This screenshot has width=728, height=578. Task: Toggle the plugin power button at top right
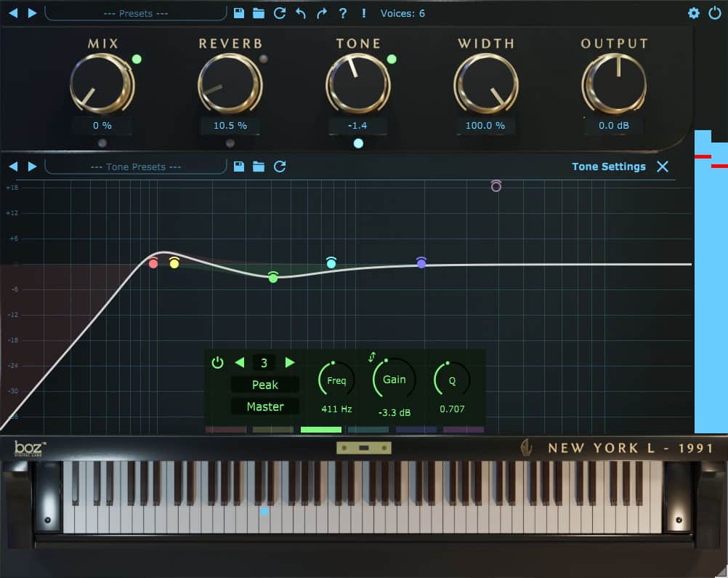715,13
